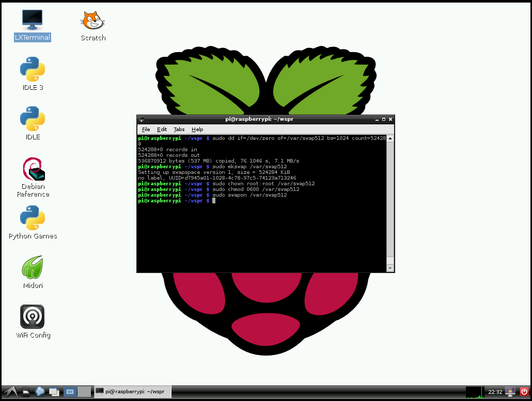Launch Scratch from the desktop

(93, 25)
